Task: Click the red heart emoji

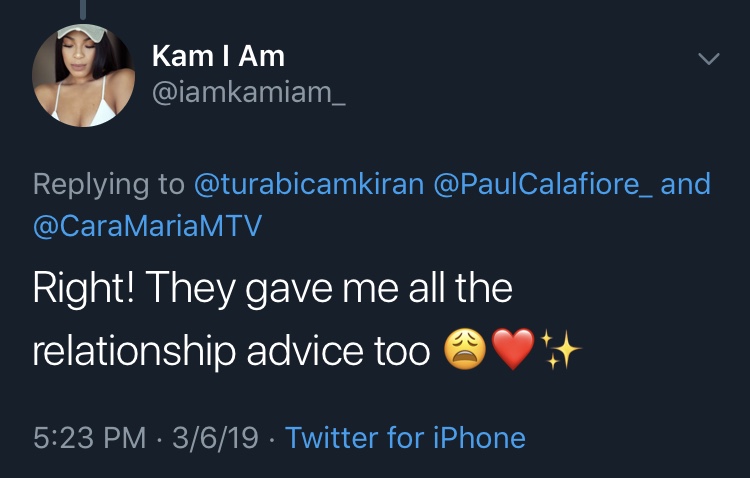Action: (x=513, y=349)
